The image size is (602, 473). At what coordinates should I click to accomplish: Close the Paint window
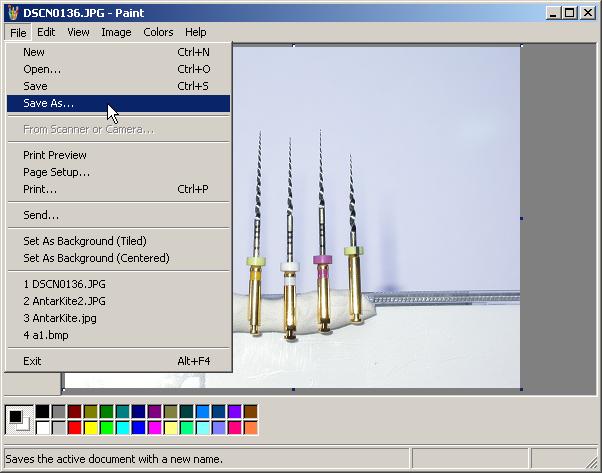(588, 13)
